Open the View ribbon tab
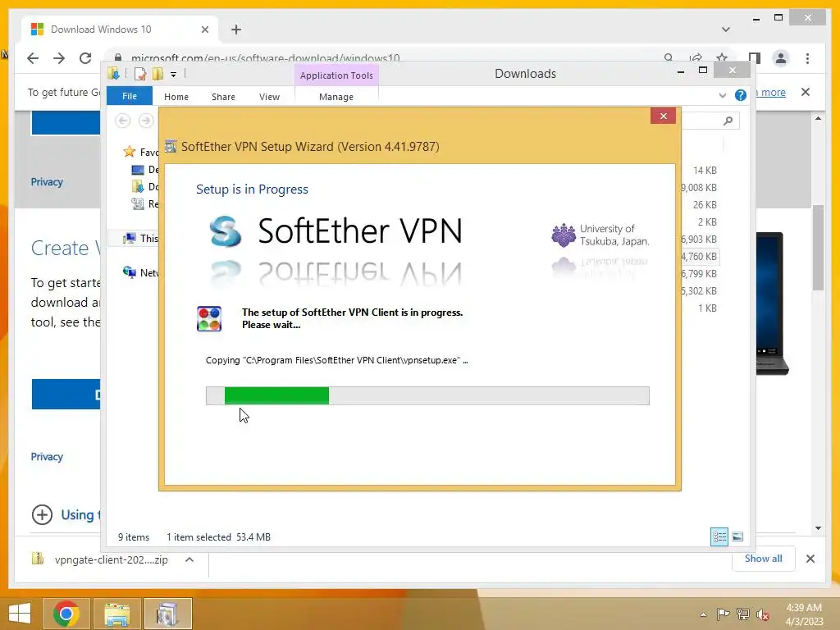Image resolution: width=840 pixels, height=630 pixels. point(269,97)
